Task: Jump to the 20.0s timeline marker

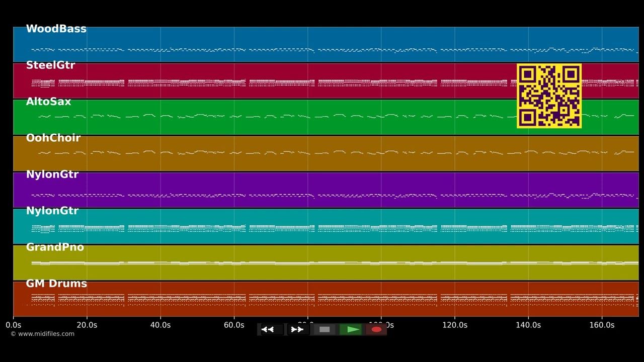Action: point(87,325)
